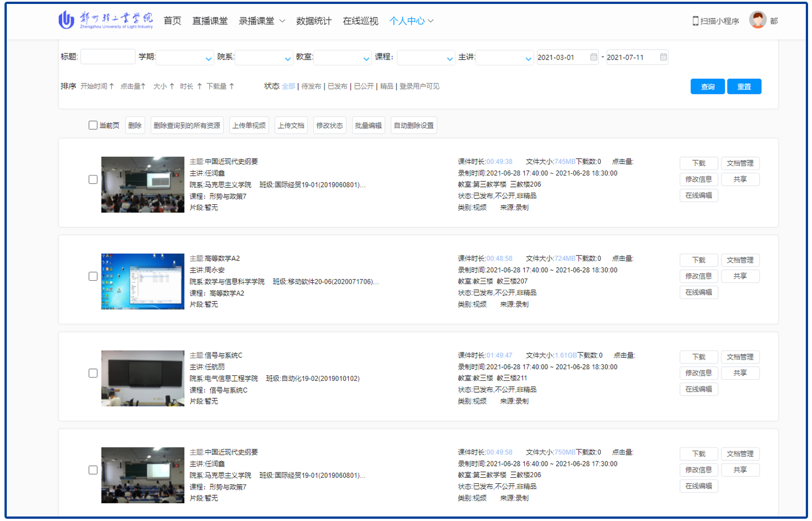The height and width of the screenshot is (521, 812).
Task: Open the end date calendar icon
Action: [664, 57]
